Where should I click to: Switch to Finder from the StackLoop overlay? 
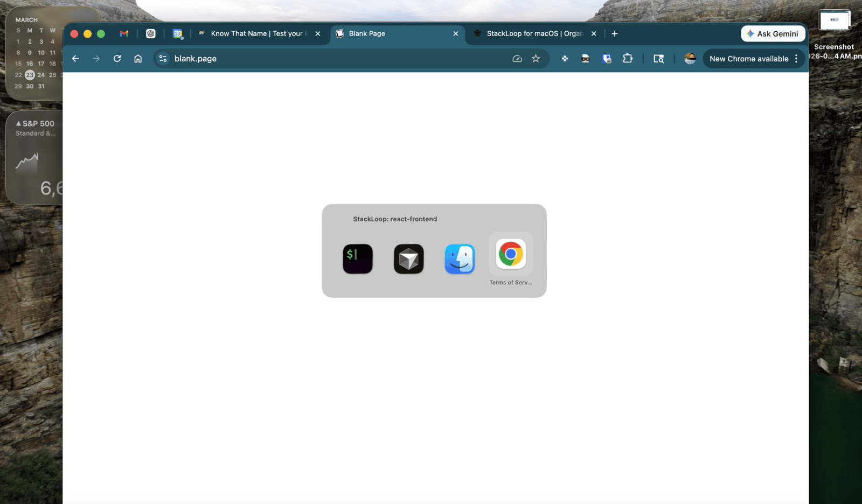(460, 258)
